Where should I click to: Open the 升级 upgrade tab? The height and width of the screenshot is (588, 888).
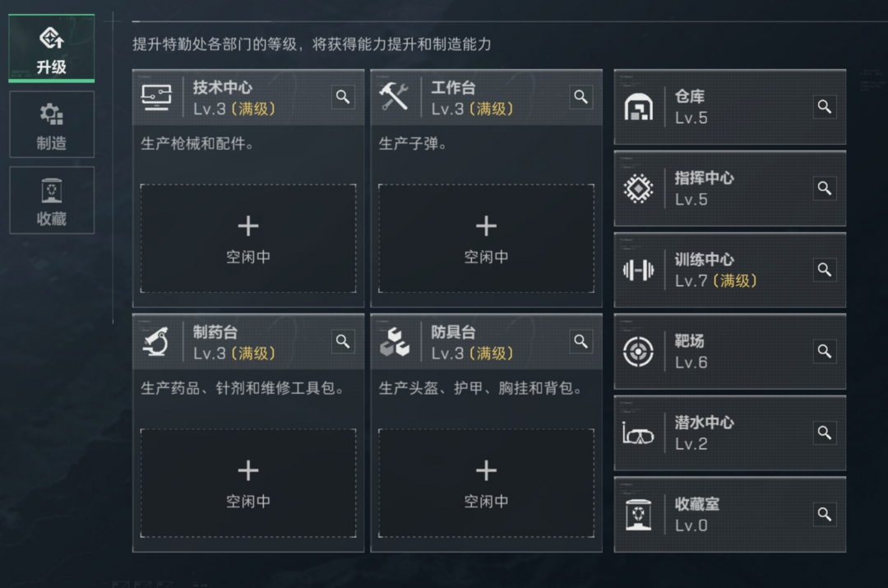tap(52, 49)
